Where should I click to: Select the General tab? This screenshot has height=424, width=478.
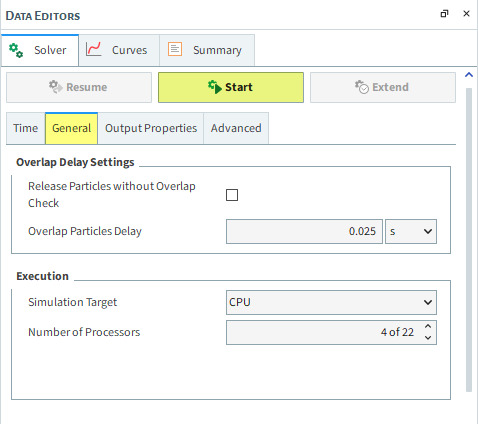tap(71, 128)
